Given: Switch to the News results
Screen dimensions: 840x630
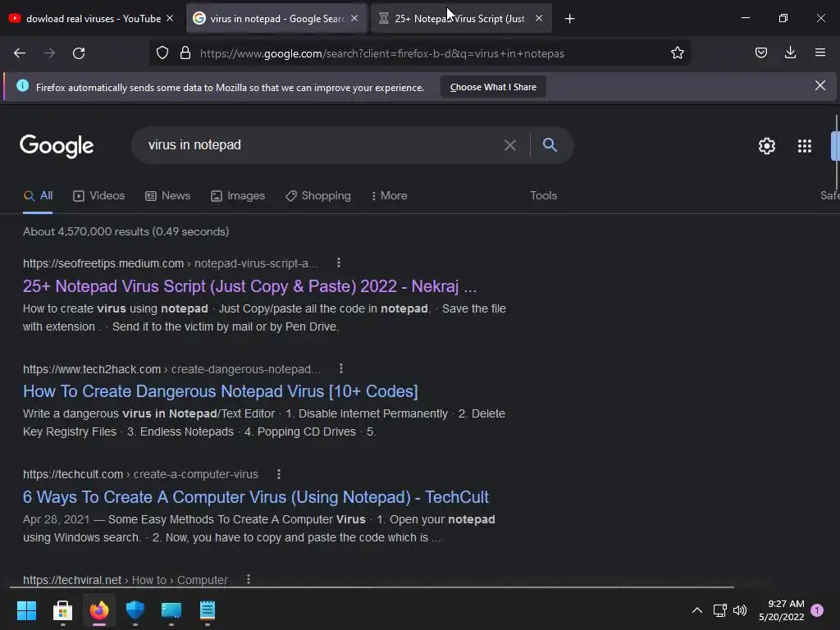Looking at the screenshot, I should tap(167, 195).
